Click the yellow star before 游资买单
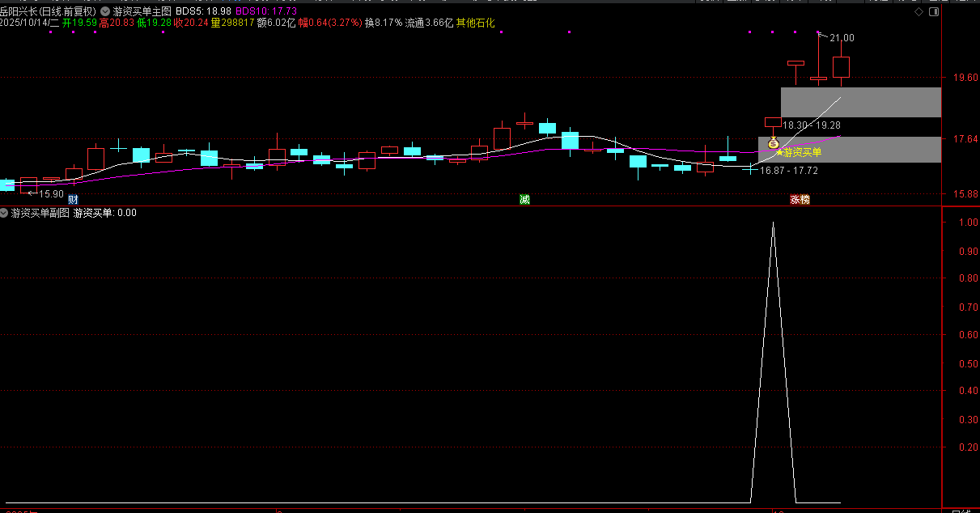 click(779, 152)
